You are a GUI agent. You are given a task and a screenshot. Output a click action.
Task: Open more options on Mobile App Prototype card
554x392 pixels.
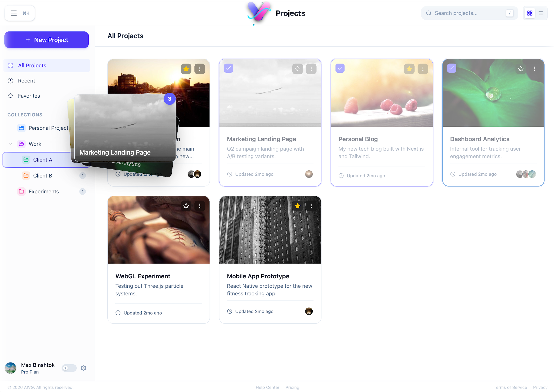pos(311,206)
